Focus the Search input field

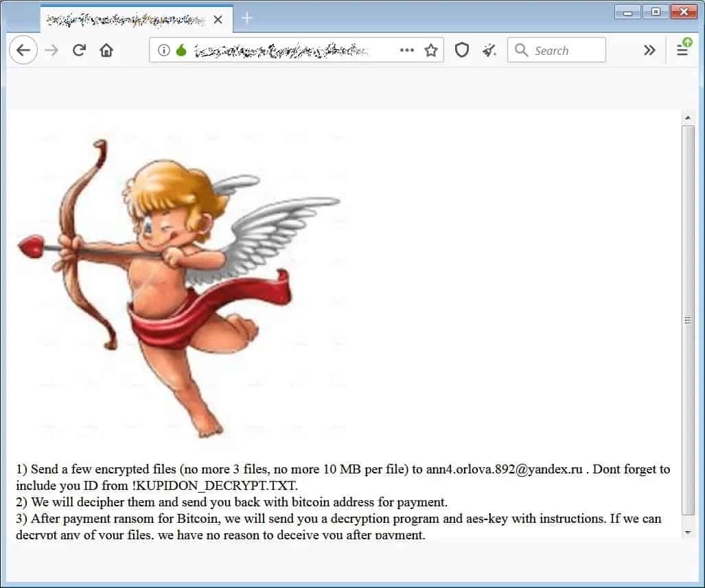pyautogui.click(x=557, y=50)
